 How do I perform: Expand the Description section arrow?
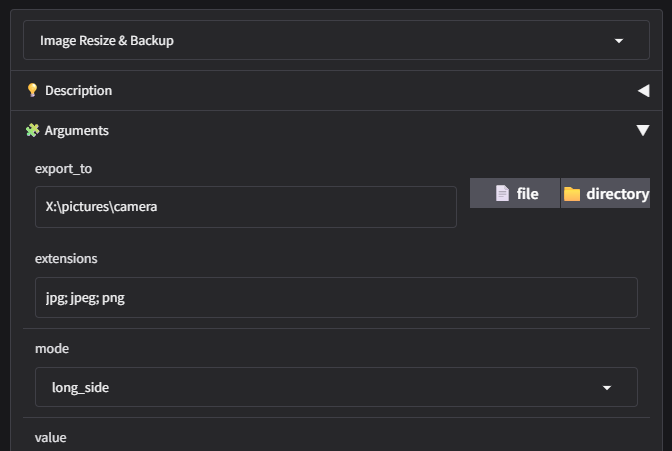pyautogui.click(x=643, y=90)
